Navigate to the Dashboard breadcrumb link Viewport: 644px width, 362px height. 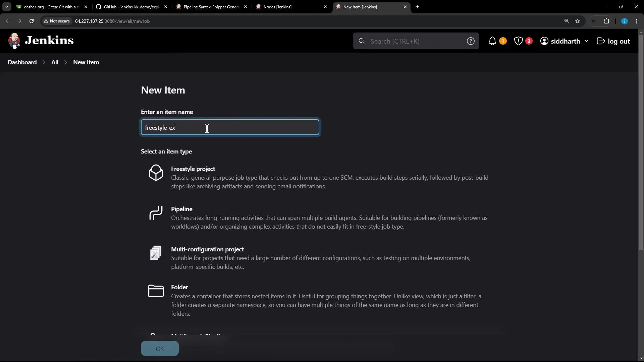22,62
